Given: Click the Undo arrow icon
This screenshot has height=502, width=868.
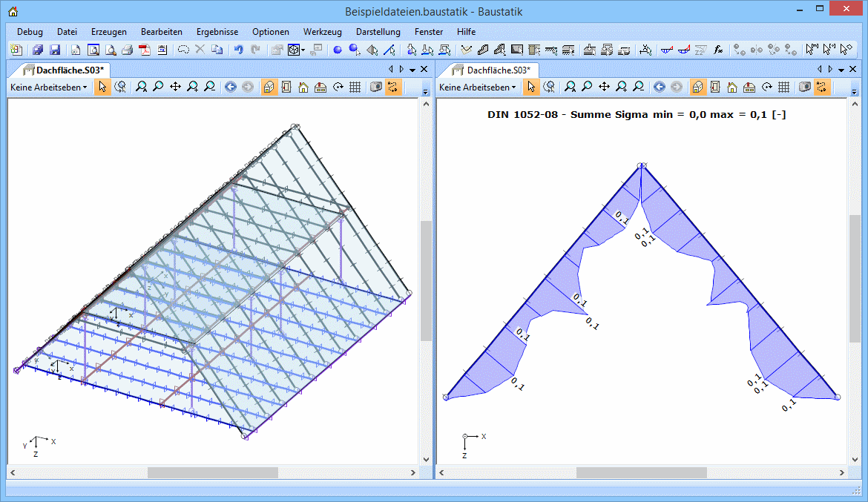Looking at the screenshot, I should (x=238, y=50).
